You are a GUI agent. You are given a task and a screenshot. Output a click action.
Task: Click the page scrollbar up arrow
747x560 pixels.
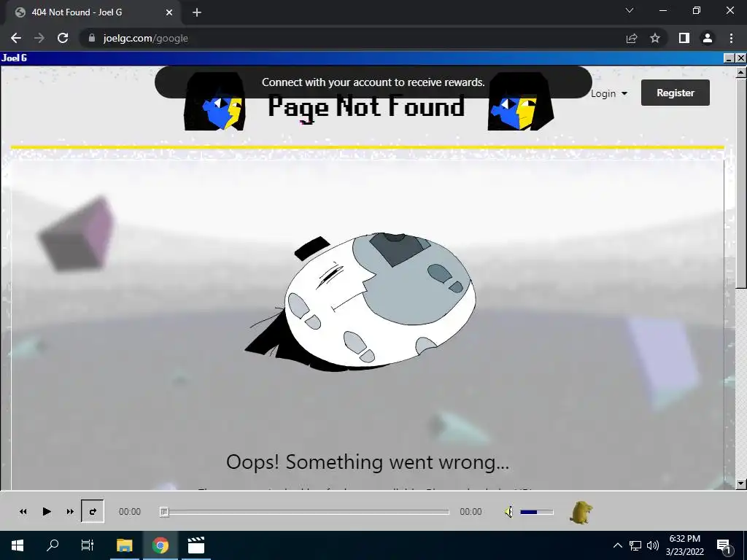coord(740,72)
